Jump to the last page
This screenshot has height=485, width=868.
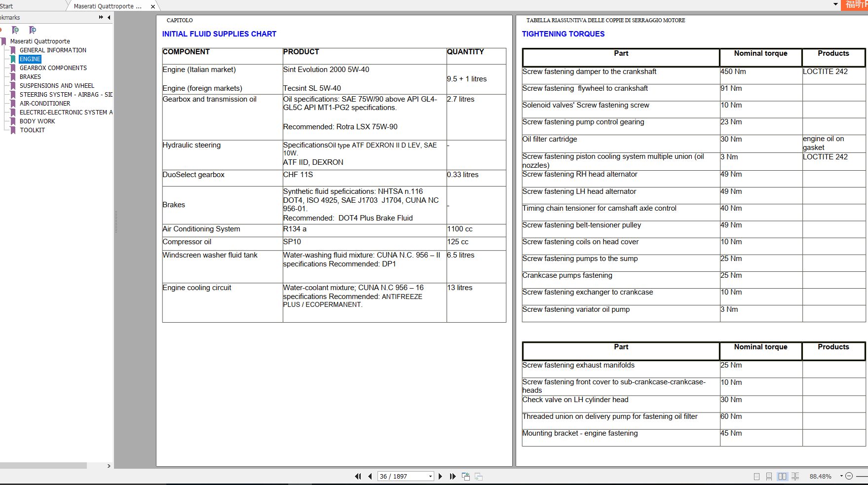453,477
